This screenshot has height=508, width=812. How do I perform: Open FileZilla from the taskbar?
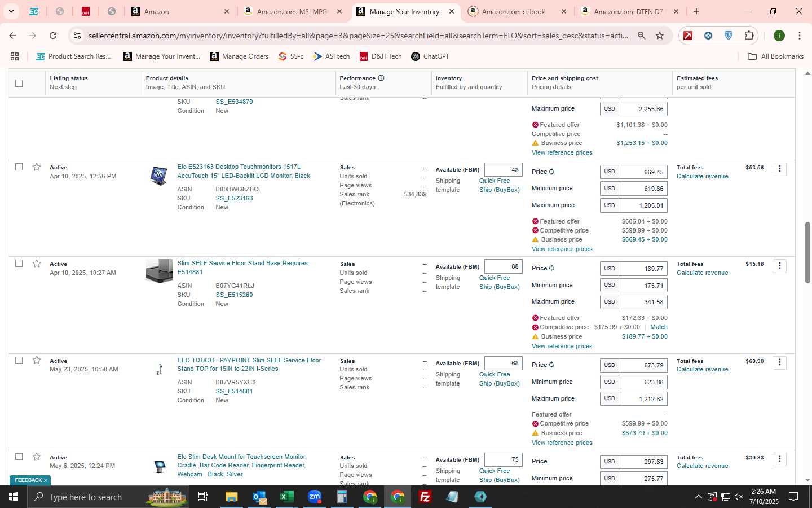click(x=425, y=497)
